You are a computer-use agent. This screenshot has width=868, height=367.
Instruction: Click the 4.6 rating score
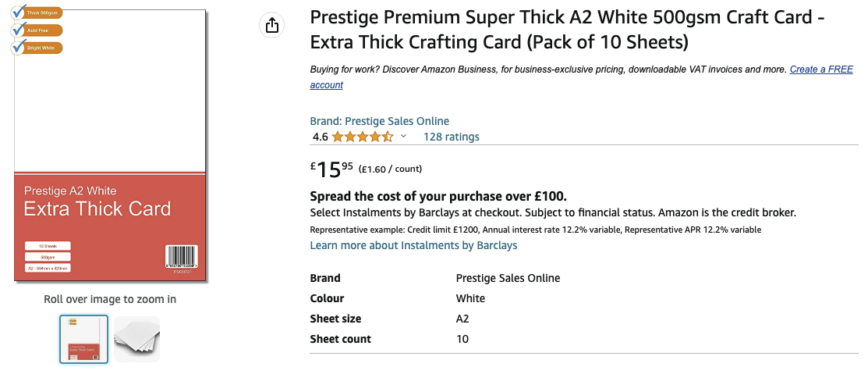(x=320, y=137)
